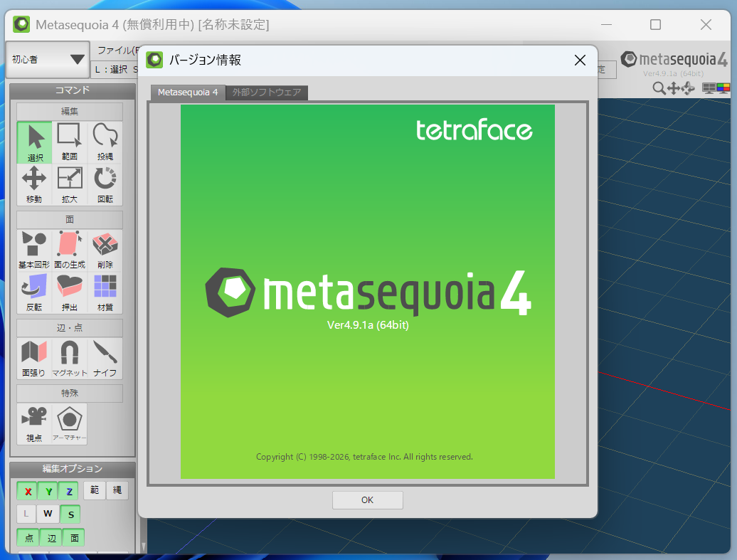Open the 初心者 mode dropdown
737x560 pixels.
[x=48, y=59]
